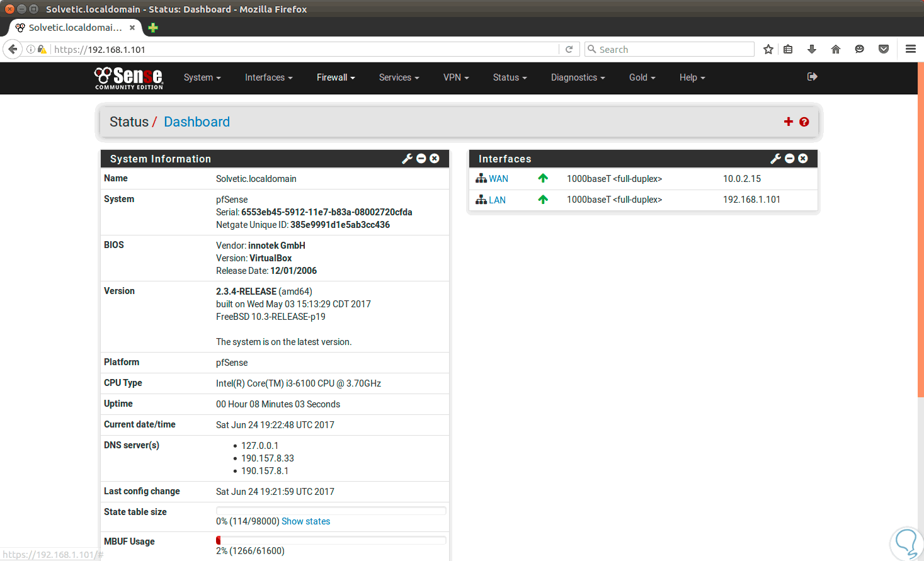Image resolution: width=924 pixels, height=561 pixels.
Task: Close the System Information widget
Action: pos(435,159)
